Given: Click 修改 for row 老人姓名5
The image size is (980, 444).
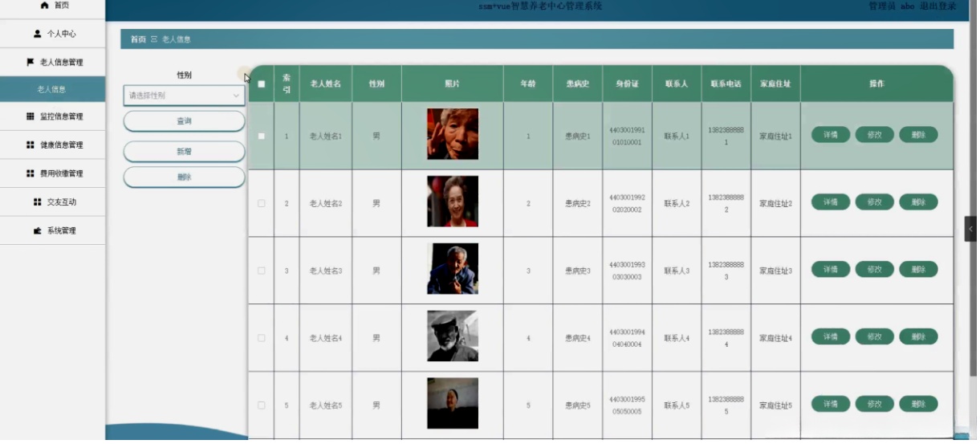Looking at the screenshot, I should point(874,404).
